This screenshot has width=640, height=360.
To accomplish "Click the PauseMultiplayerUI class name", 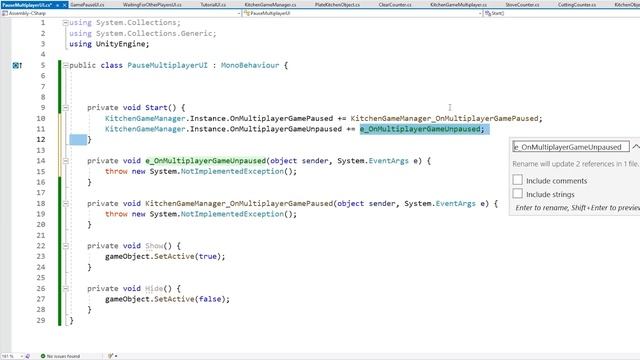I will coord(167,65).
